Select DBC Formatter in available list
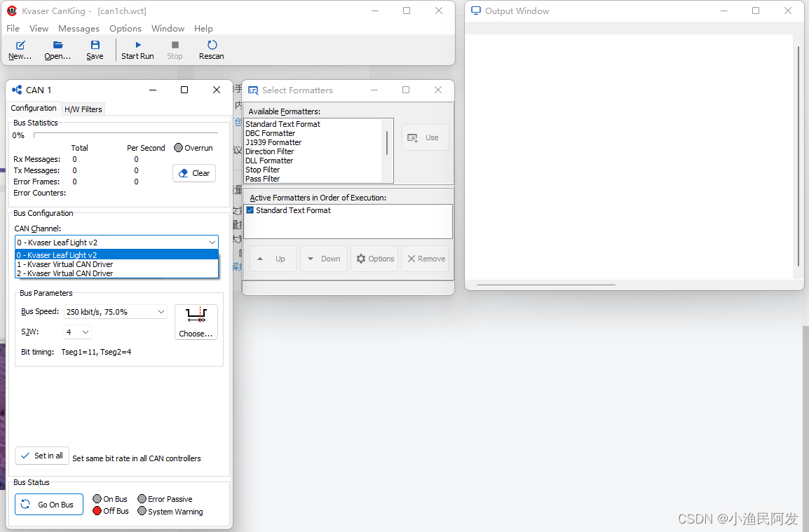809x532 pixels. pos(271,133)
